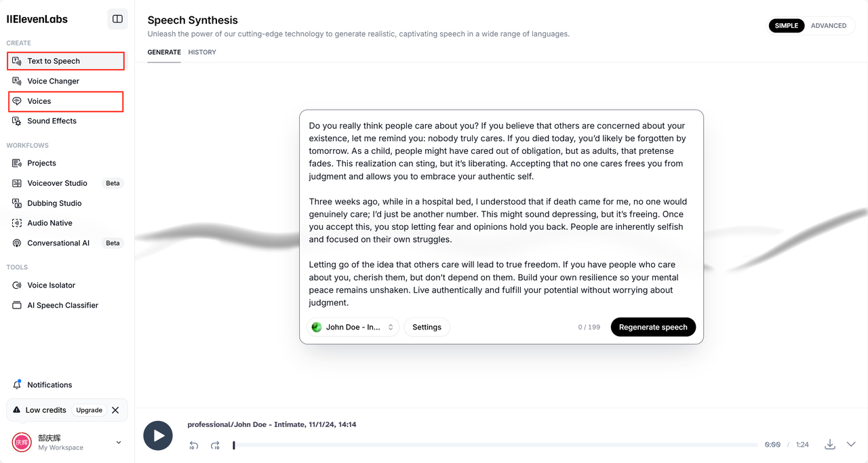Screen dimensions: 868x463
Task: Skip forward 10 seconds
Action: [215, 445]
